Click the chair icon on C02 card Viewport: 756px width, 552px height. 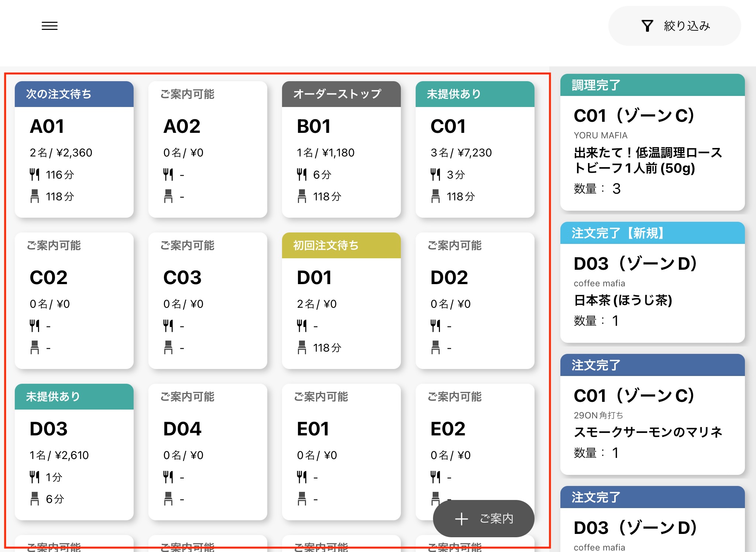point(35,348)
